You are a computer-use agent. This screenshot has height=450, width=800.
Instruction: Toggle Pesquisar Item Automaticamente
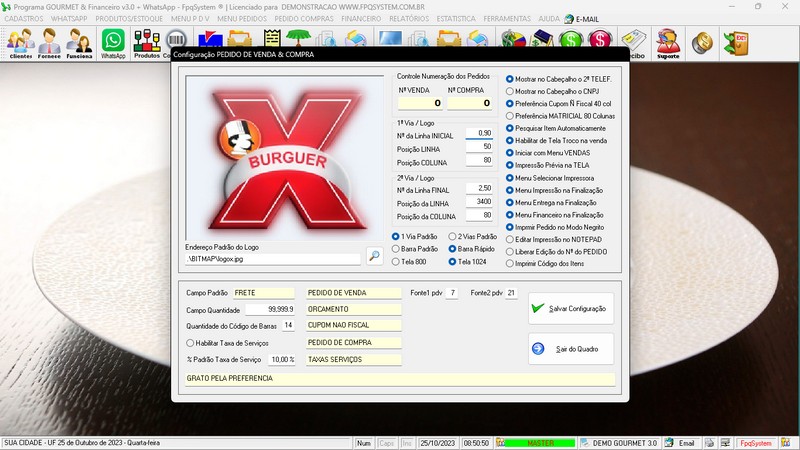click(x=556, y=128)
